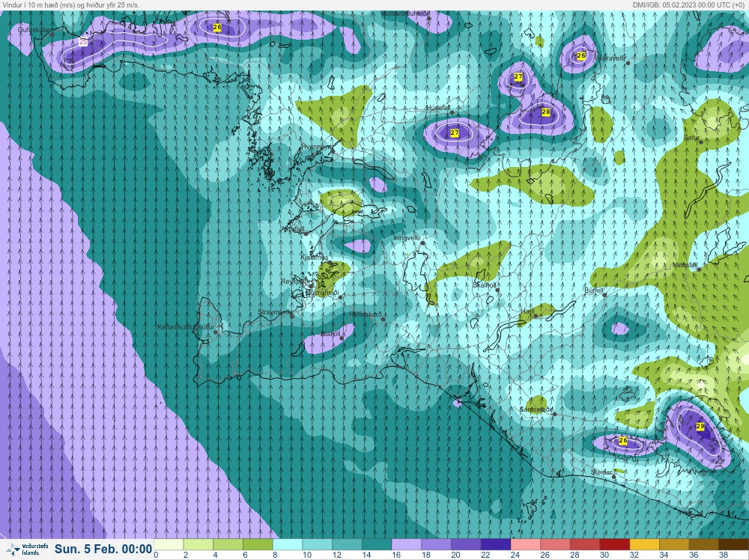Select the Kjalarnes station label
Viewport: 749px width, 560px height.
[315, 258]
